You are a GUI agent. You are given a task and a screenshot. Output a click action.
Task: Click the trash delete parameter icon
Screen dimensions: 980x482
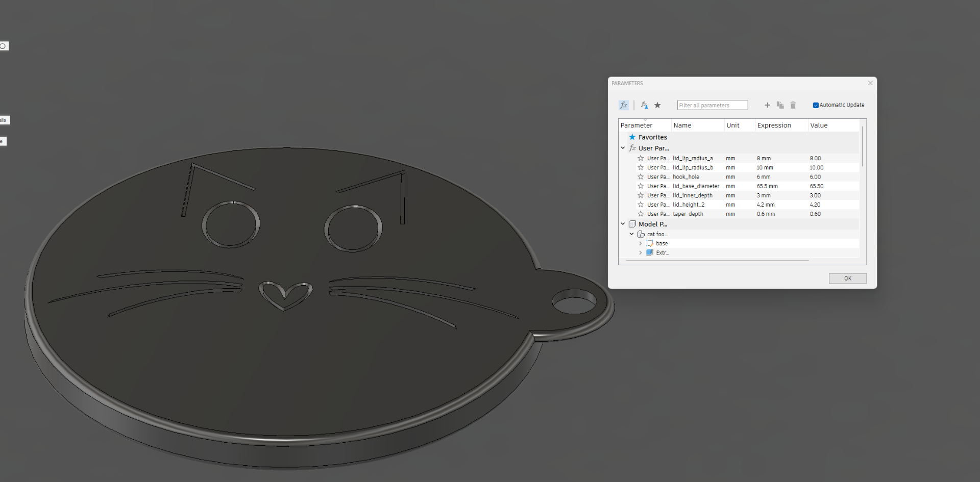pos(793,105)
